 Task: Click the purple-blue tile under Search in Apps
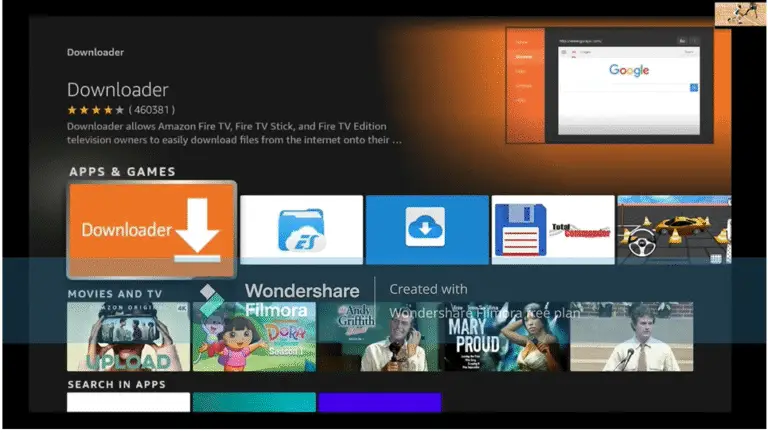(379, 402)
